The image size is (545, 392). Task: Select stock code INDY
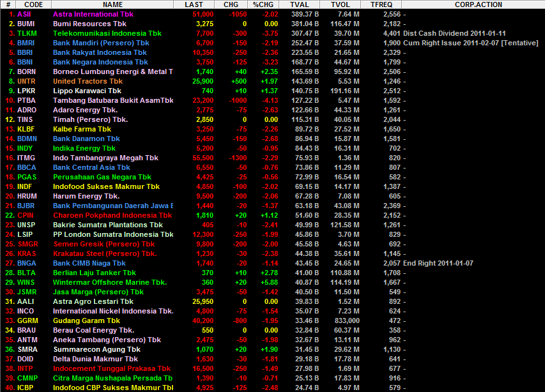[x=25, y=148]
